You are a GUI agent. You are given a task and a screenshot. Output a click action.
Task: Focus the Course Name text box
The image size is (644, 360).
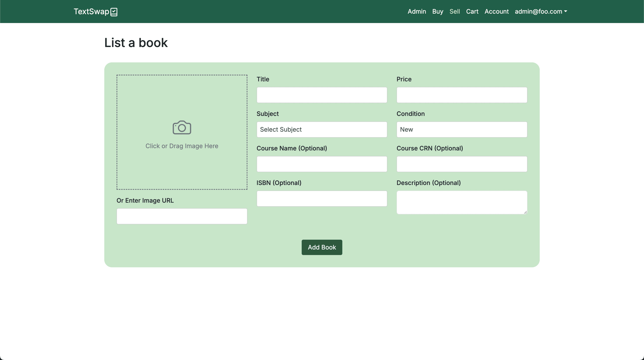322,164
